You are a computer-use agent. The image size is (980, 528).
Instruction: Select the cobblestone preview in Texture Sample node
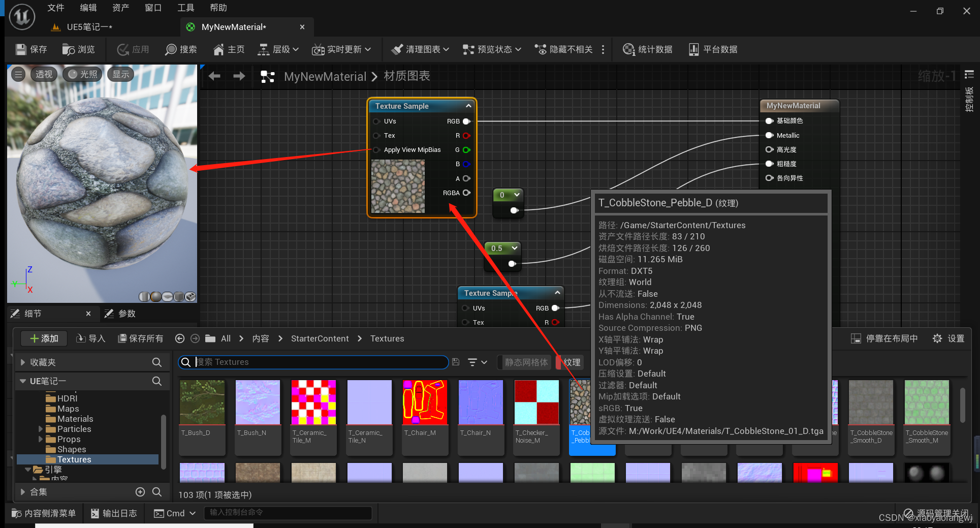398,186
